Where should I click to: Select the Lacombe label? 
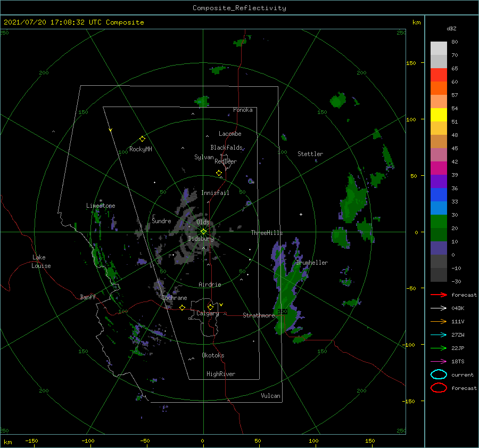pyautogui.click(x=230, y=134)
